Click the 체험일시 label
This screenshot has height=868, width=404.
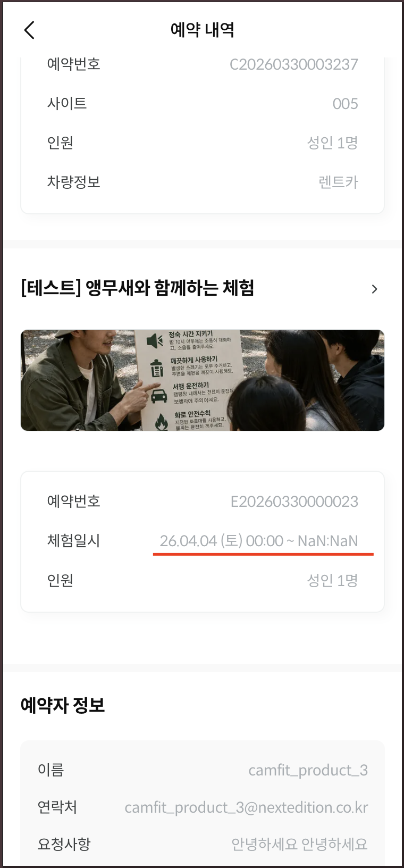pos(73,541)
